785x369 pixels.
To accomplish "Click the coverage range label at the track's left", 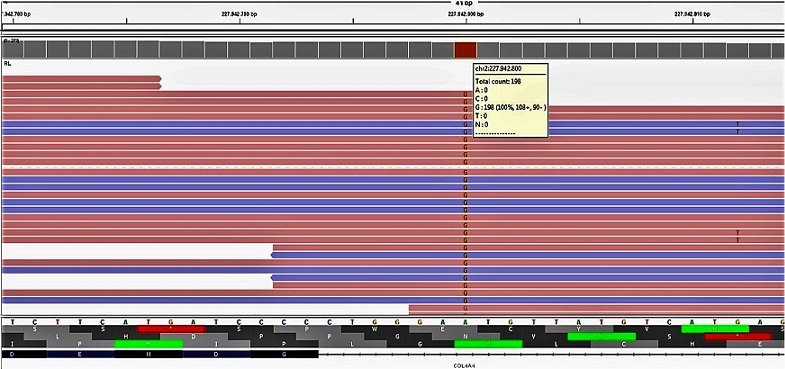I will (11, 41).
